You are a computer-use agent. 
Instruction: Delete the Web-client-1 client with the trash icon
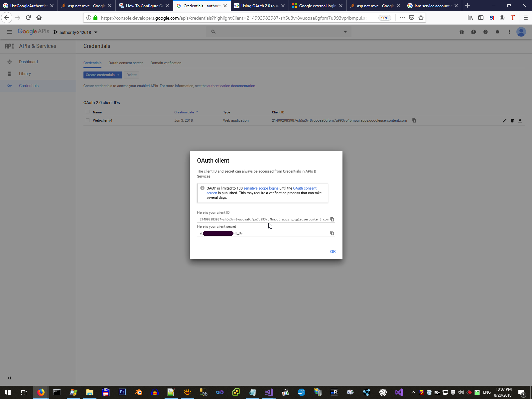pos(512,121)
